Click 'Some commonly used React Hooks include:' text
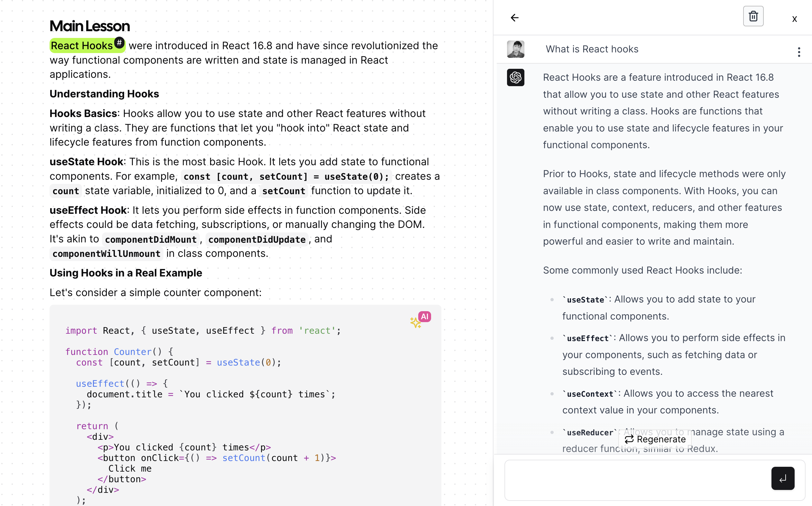This screenshot has height=506, width=812. (642, 270)
